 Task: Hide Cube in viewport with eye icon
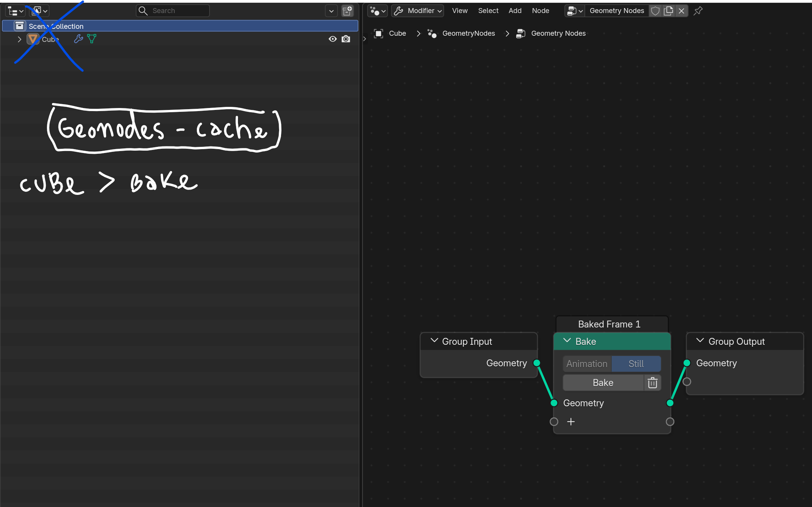(333, 39)
